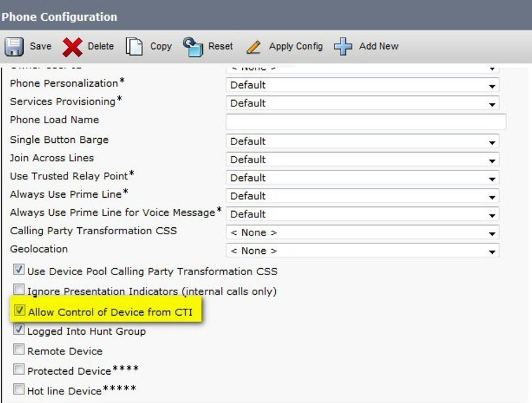
Task: Enable Allow Control of Device from CTI
Action: tap(20, 312)
